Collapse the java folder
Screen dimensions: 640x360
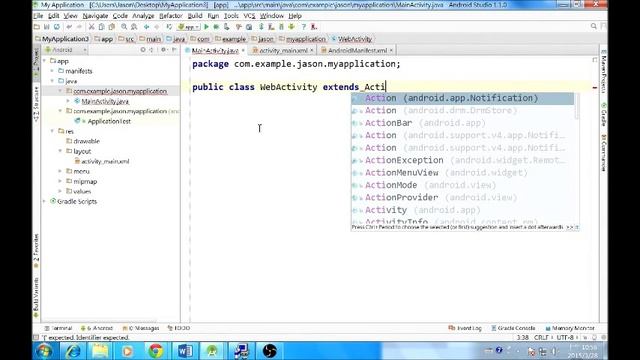[52, 81]
